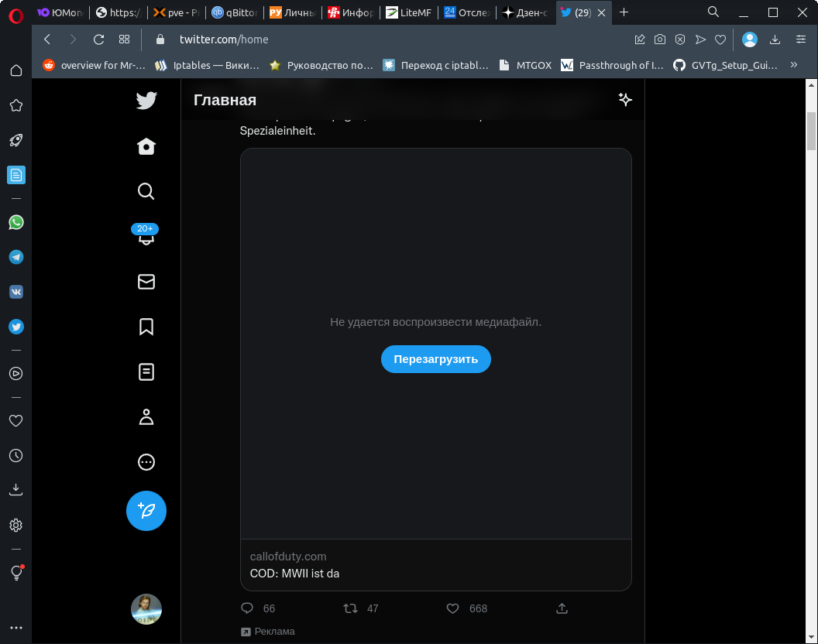818x644 pixels.
Task: Open Opera sidebar player icon
Action: (x=16, y=373)
